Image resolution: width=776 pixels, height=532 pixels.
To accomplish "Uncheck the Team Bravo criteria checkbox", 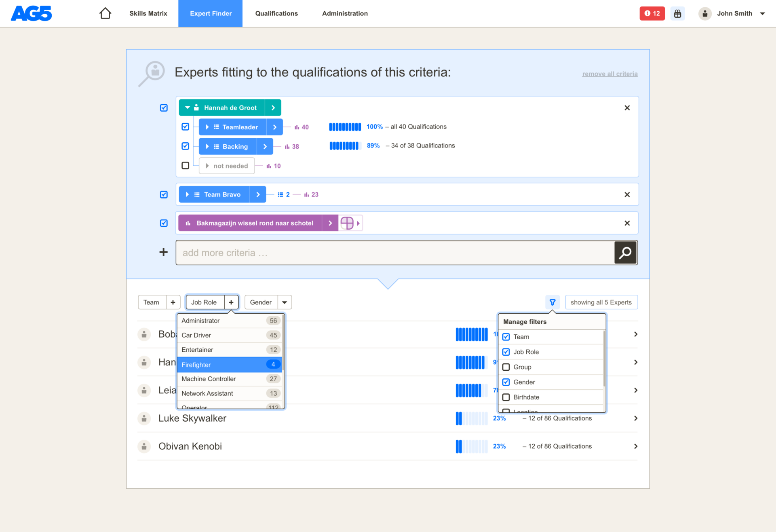I will click(164, 194).
